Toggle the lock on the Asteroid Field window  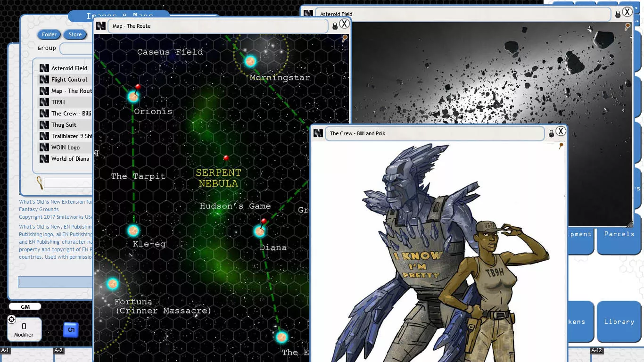(x=618, y=15)
